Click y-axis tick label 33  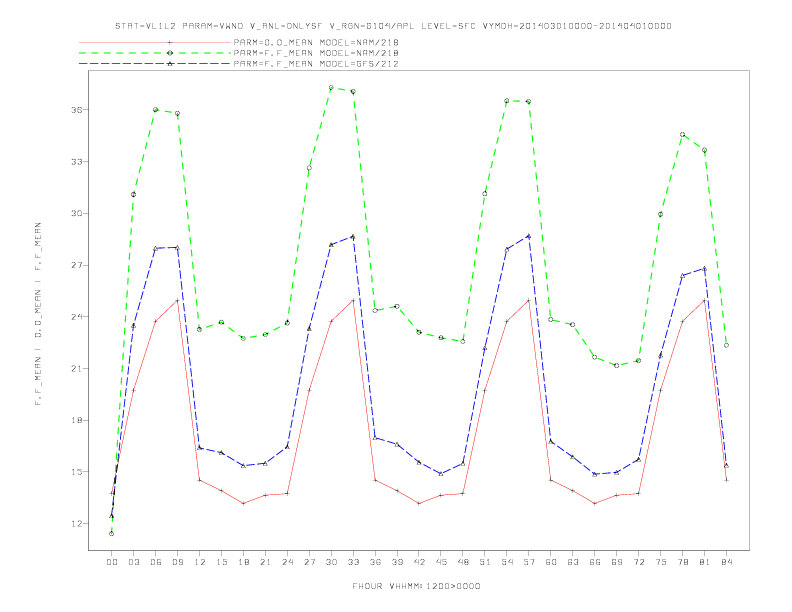[x=76, y=162]
